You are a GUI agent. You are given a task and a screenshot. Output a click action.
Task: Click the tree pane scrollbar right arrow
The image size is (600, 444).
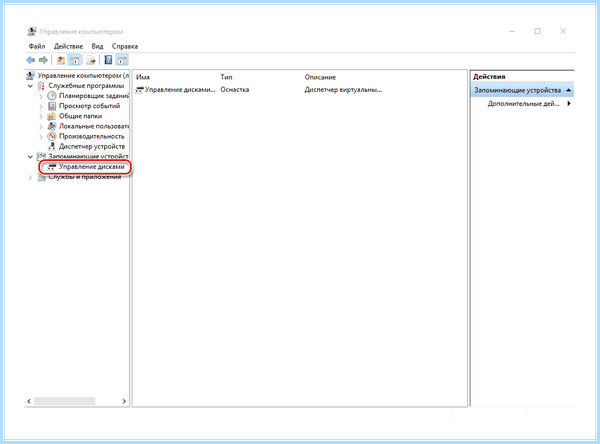124,401
